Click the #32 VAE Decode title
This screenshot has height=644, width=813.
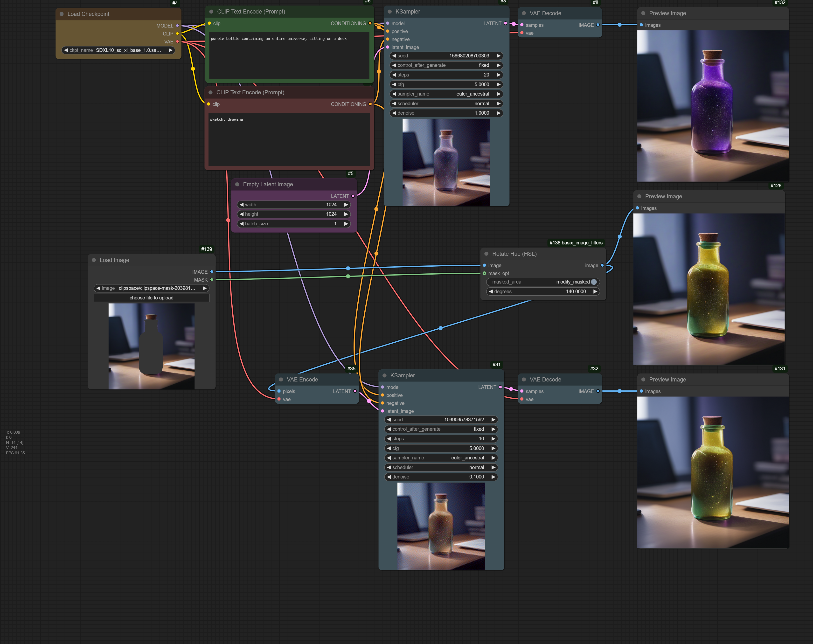(x=545, y=380)
